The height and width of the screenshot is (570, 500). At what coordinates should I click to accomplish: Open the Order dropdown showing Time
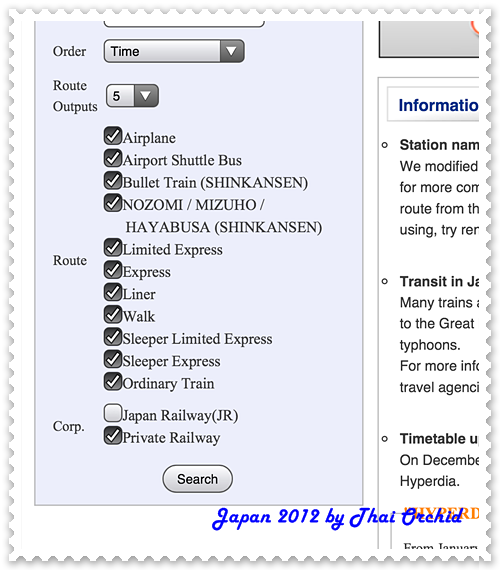[x=174, y=51]
